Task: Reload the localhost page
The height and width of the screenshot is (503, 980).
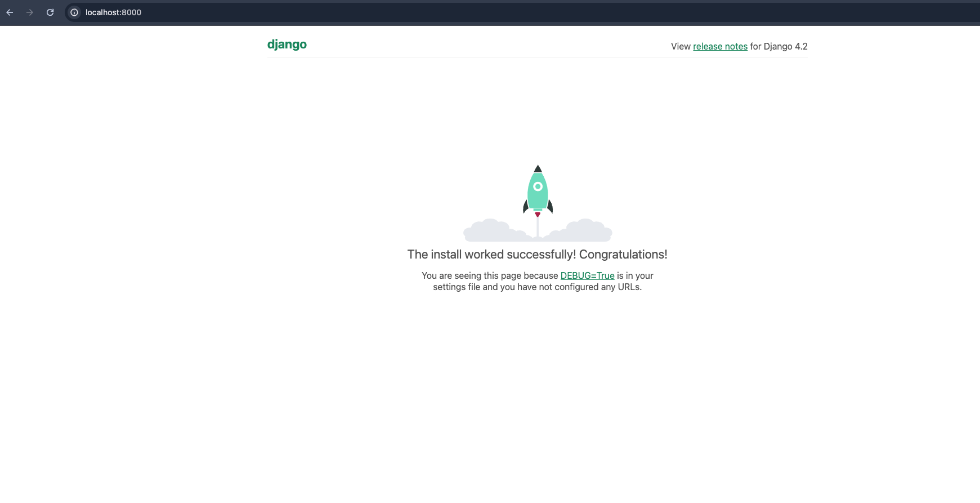Action: [x=50, y=12]
